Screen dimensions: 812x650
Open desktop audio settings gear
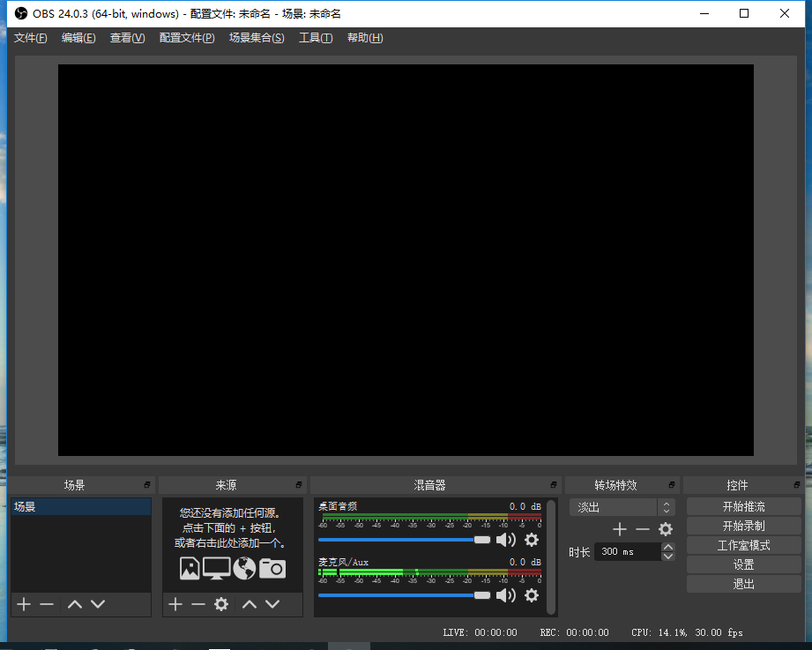click(x=532, y=540)
